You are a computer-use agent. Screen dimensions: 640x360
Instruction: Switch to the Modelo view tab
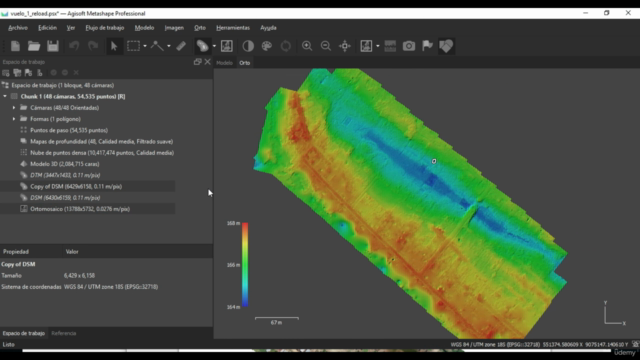[x=224, y=62]
